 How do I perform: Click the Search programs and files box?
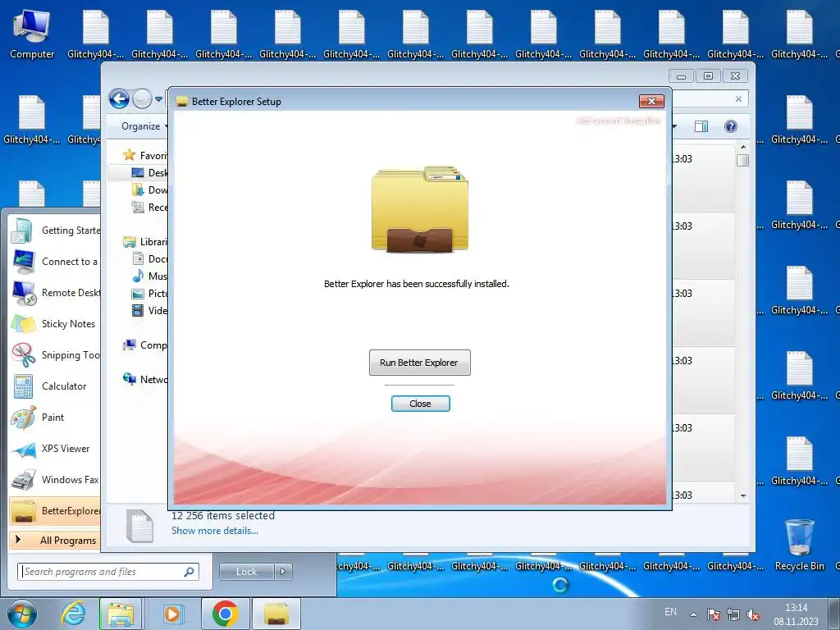(107, 572)
